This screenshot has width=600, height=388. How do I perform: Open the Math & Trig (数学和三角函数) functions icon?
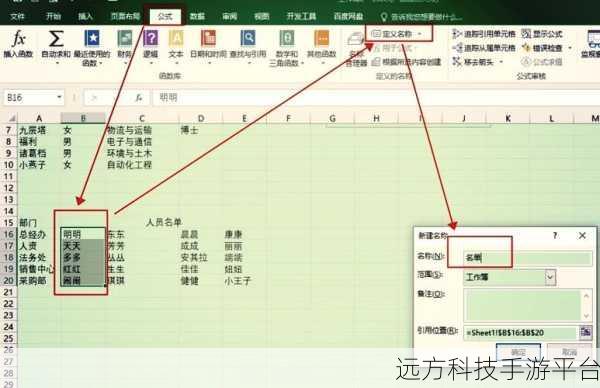(286, 38)
